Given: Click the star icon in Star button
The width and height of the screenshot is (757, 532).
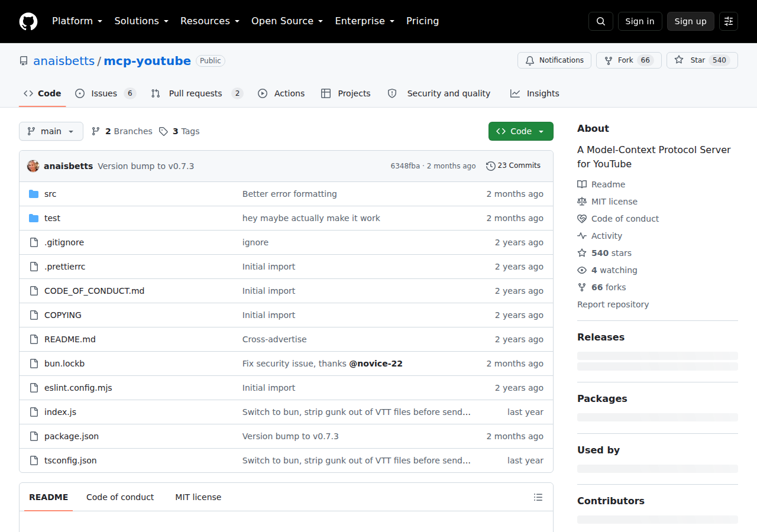Looking at the screenshot, I should [679, 60].
